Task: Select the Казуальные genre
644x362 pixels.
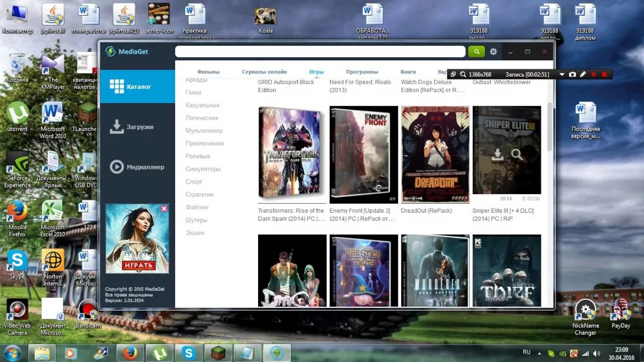Action: [202, 105]
